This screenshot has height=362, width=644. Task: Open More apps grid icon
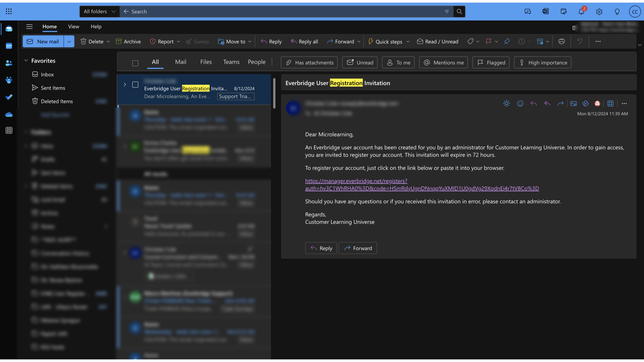[9, 130]
